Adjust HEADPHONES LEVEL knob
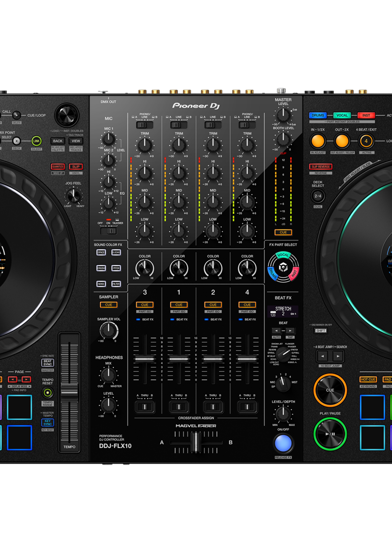Screen dimensions: 392x549 [109, 405]
